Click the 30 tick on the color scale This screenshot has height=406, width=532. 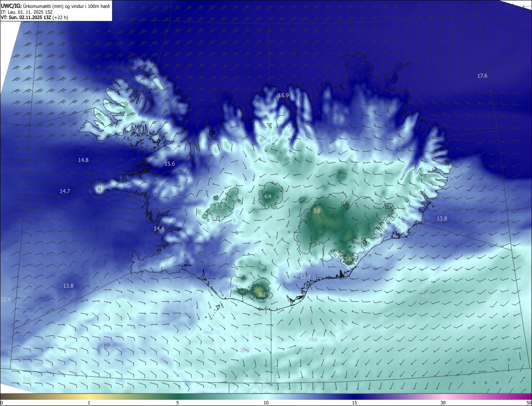coord(443,403)
